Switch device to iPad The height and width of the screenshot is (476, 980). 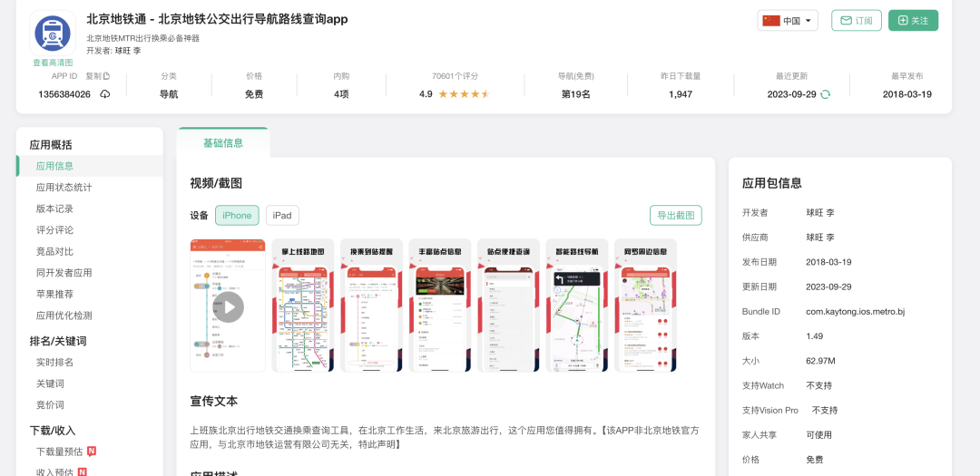[x=282, y=216]
